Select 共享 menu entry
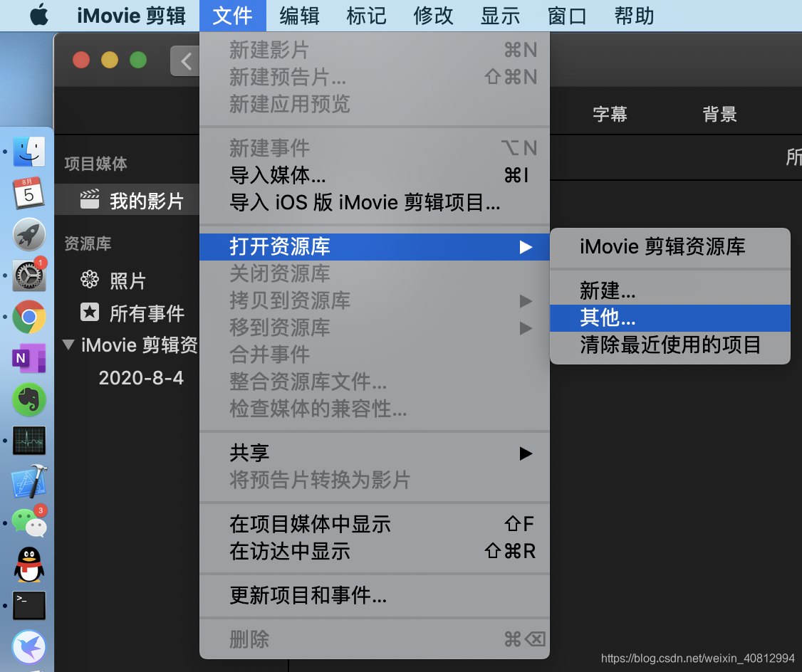The width and height of the screenshot is (802, 672). coord(375,453)
